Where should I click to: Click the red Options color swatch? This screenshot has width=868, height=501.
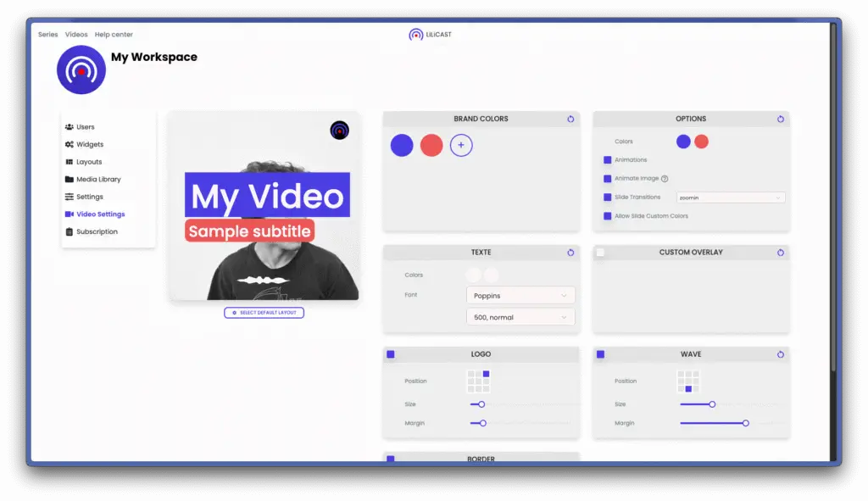701,142
